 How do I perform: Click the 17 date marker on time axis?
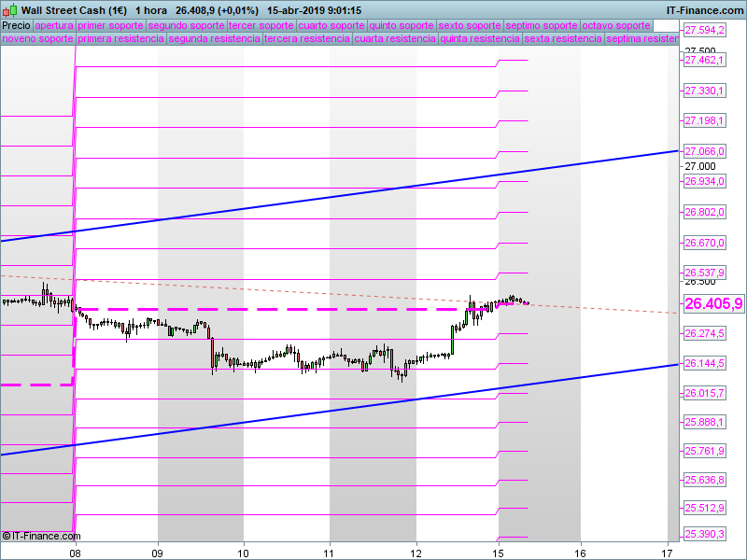click(668, 553)
